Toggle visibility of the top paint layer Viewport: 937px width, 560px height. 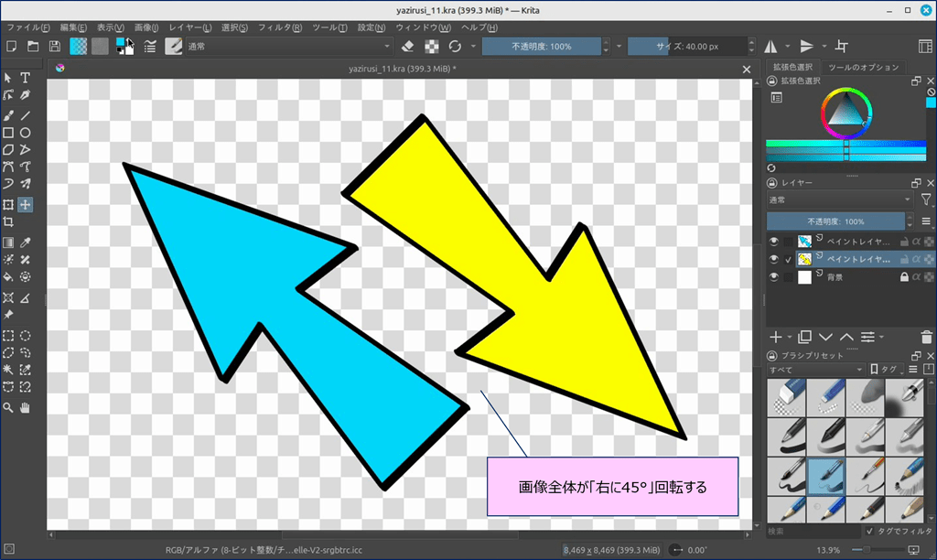coord(774,242)
